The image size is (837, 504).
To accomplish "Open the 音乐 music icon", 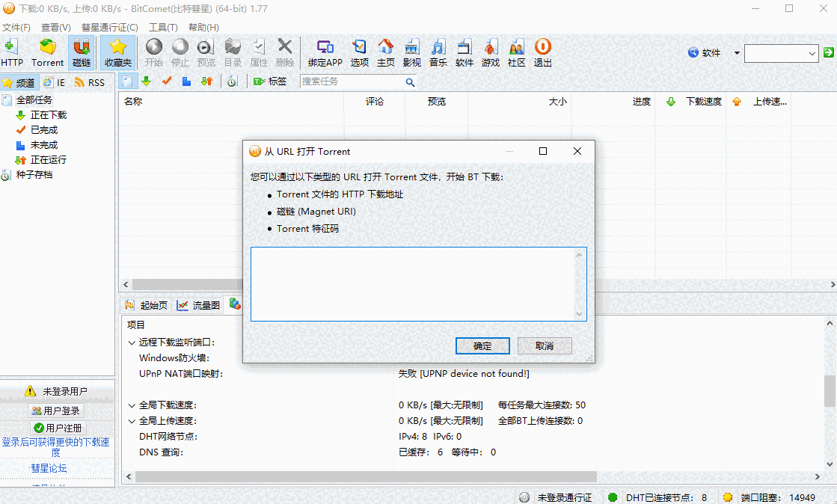I will click(438, 52).
